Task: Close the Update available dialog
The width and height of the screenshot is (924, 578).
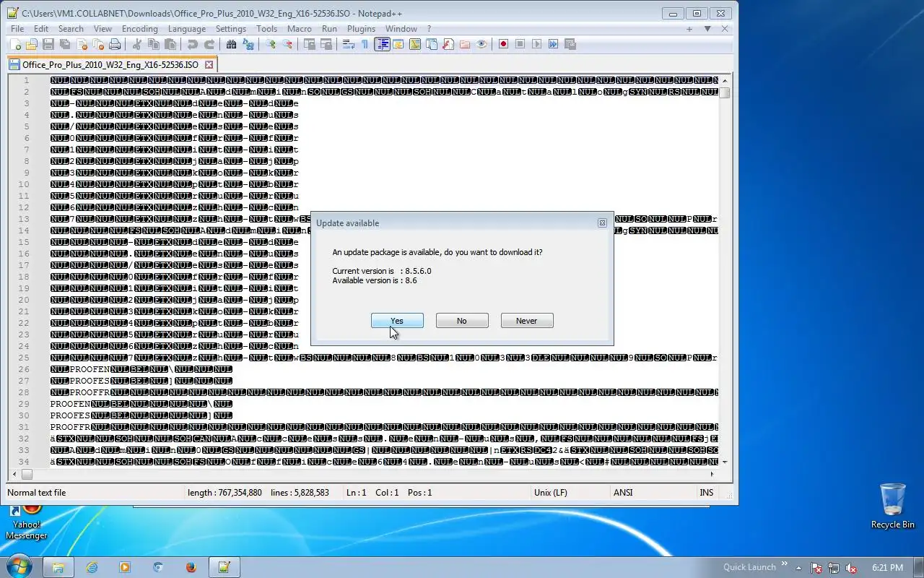Action: pos(602,223)
